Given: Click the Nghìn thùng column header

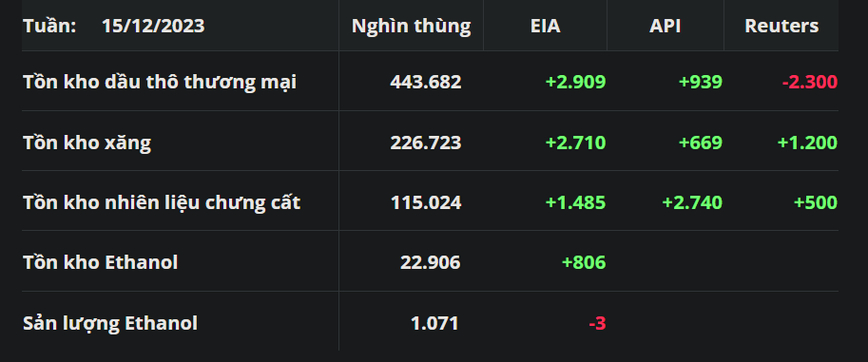Looking at the screenshot, I should (x=412, y=26).
